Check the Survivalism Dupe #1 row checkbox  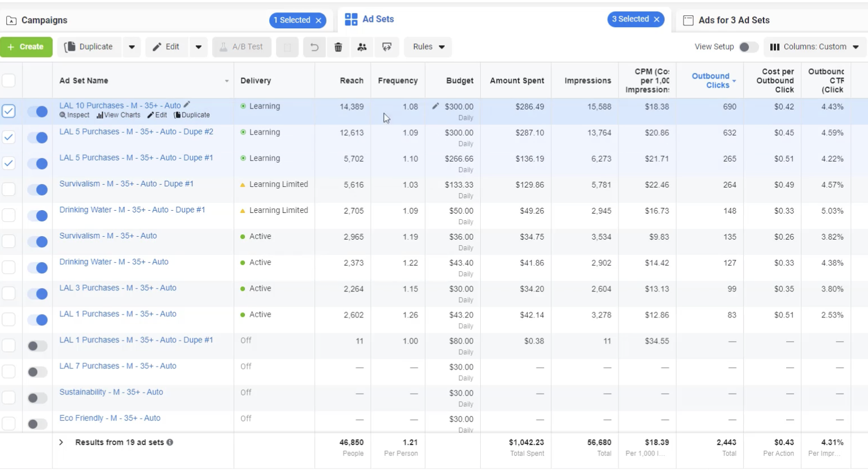tap(8, 189)
